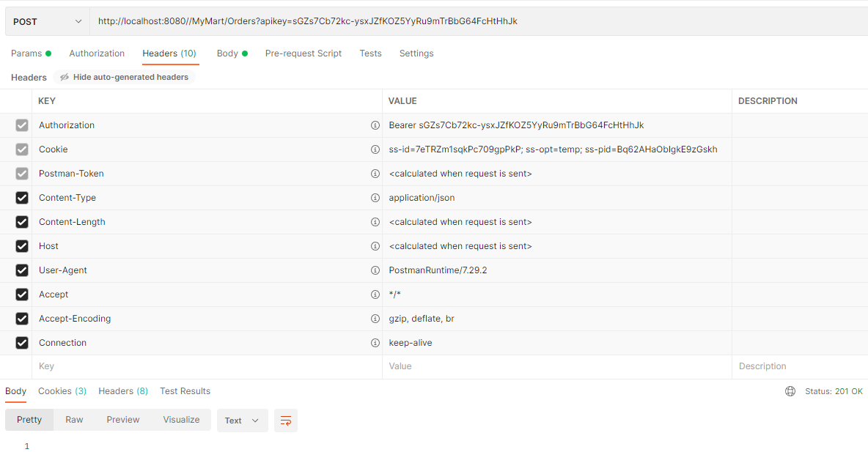Image resolution: width=868 pixels, height=452 pixels.
Task: Click info icon for Accept-Encoding header
Action: click(375, 319)
